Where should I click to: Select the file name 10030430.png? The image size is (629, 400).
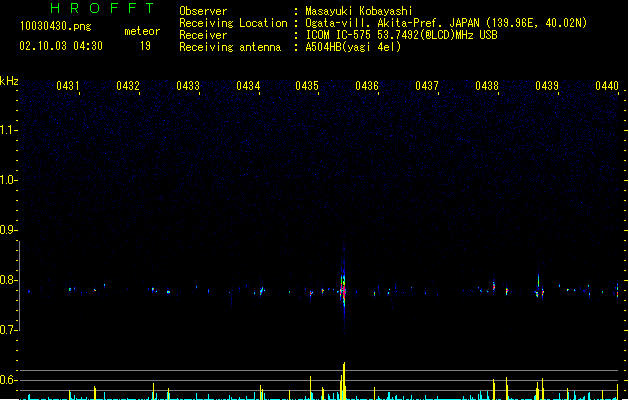click(x=56, y=26)
